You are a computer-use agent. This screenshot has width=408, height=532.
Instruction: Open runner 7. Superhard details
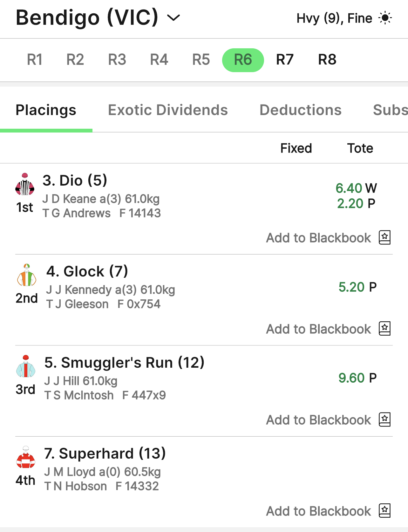coord(105,454)
